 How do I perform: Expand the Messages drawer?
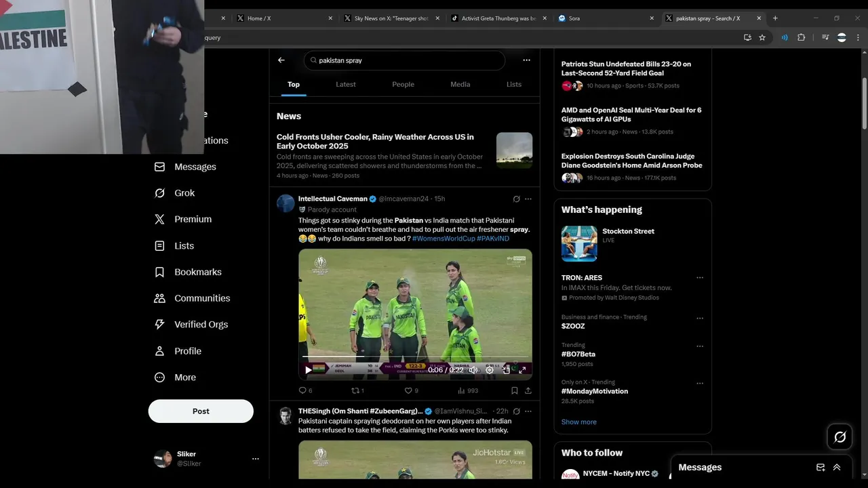pyautogui.click(x=837, y=468)
